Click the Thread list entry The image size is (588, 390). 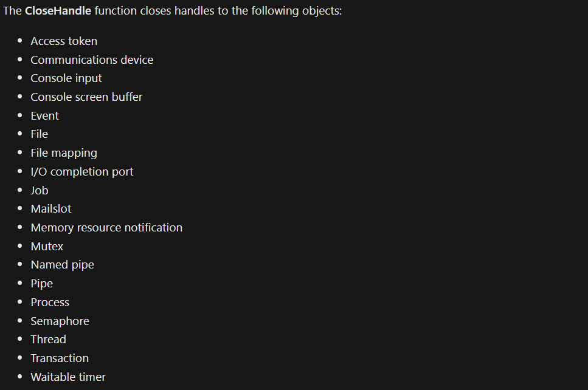(48, 339)
